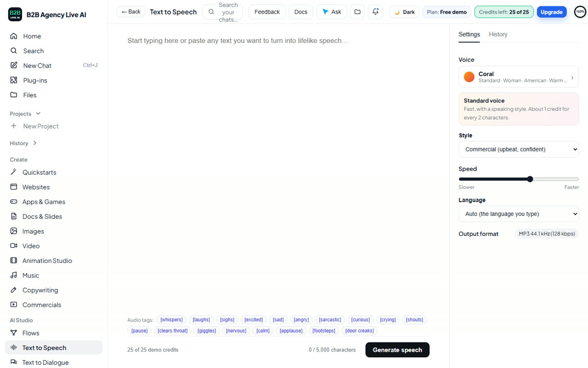Screen dimensions: 588x368
Task: Open Flows in the AI Studio menu
Action: click(31, 333)
